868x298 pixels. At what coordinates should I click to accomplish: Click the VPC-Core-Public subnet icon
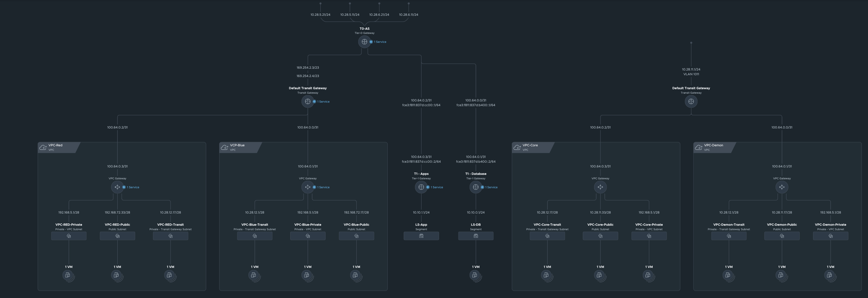coord(600,236)
